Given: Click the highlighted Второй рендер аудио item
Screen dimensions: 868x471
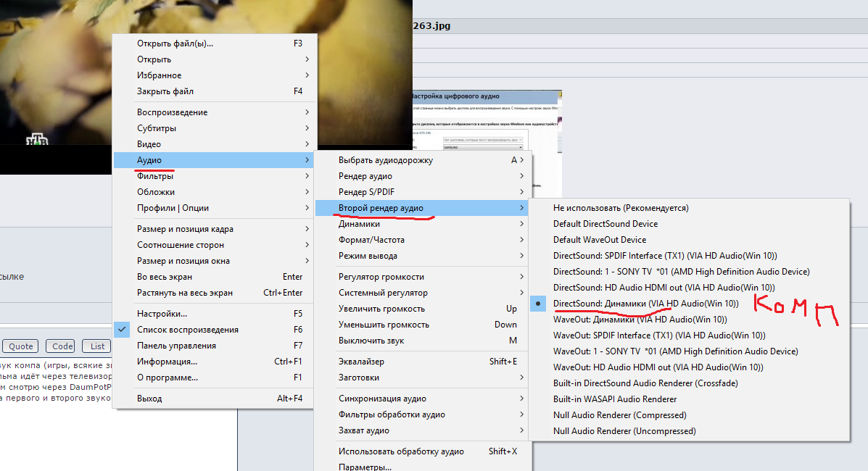Looking at the screenshot, I should tap(422, 208).
